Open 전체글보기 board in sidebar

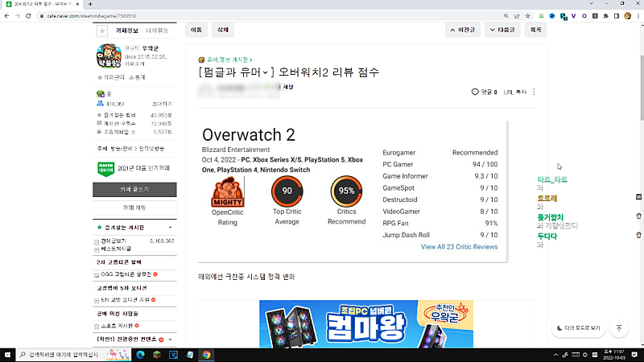click(114, 241)
